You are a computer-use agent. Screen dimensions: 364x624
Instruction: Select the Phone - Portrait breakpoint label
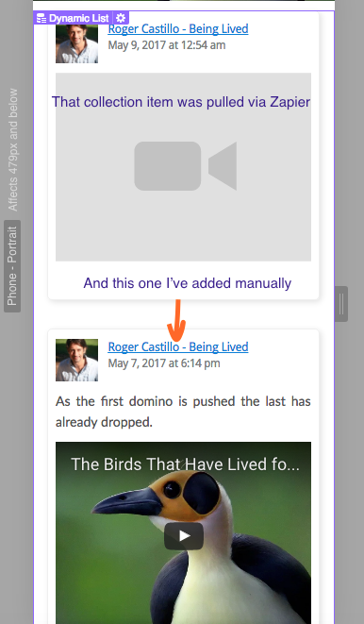12,266
